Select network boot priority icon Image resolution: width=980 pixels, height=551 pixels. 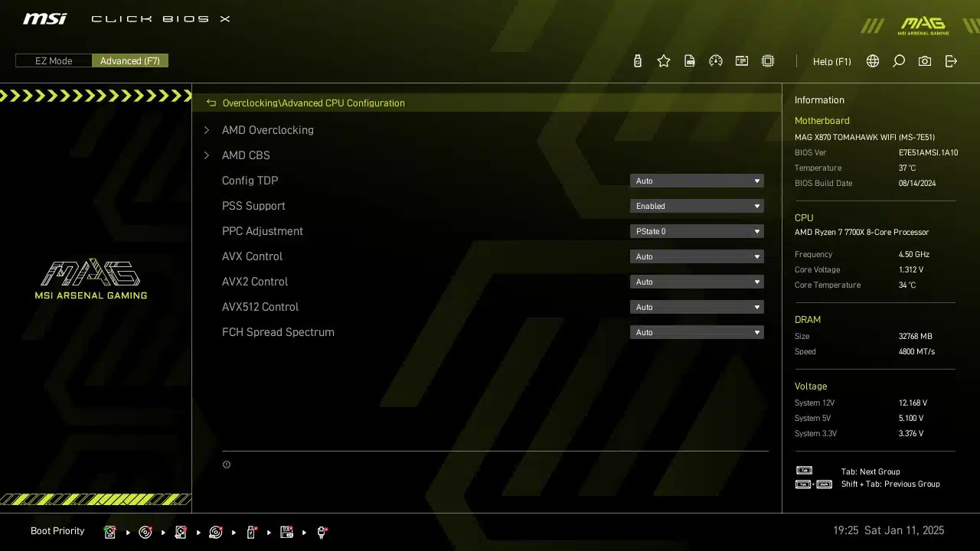322,532
